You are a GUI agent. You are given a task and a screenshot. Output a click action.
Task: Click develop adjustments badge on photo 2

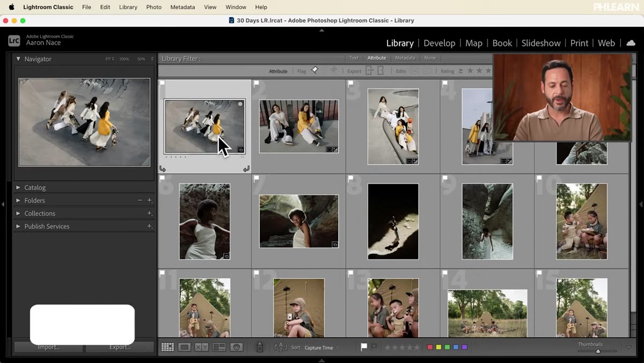pos(335,150)
